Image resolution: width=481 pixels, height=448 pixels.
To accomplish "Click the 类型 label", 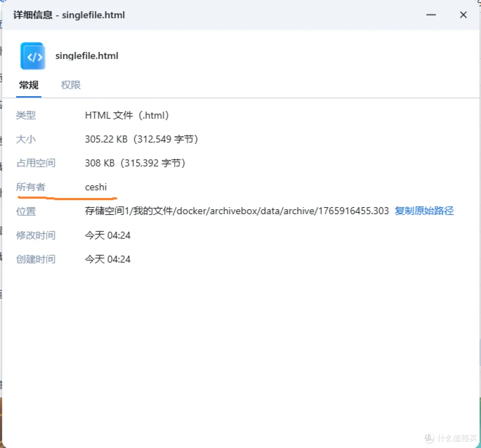I will coord(26,115).
